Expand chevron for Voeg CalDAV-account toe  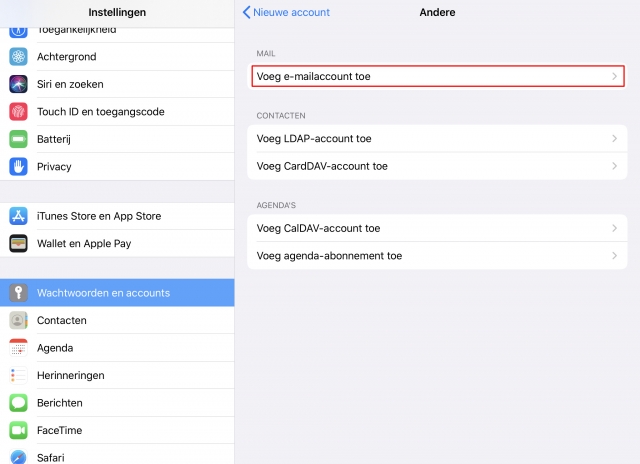pyautogui.click(x=614, y=229)
